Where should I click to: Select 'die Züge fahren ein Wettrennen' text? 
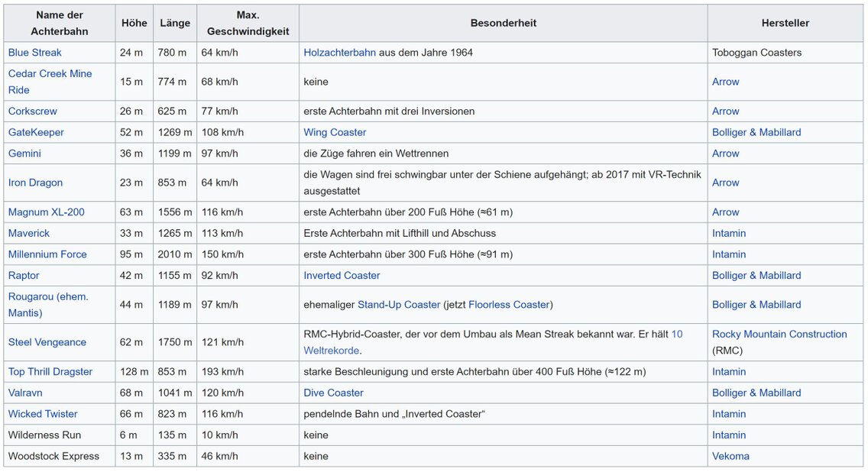pyautogui.click(x=376, y=154)
